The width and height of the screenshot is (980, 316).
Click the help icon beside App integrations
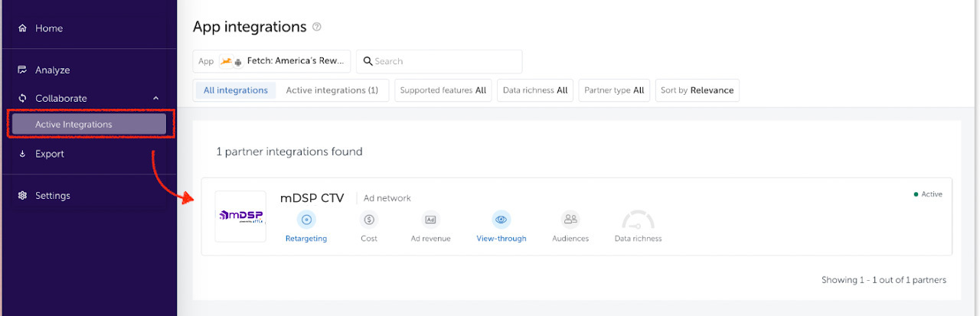click(317, 27)
